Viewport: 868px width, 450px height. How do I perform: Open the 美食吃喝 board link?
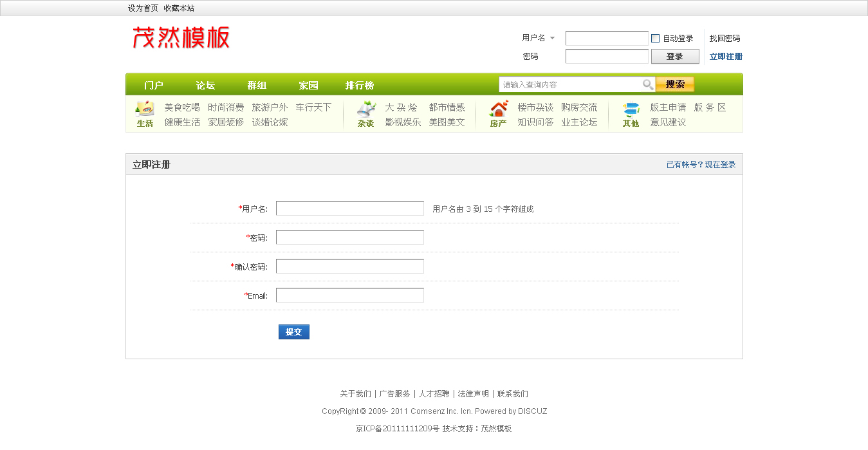[x=182, y=108]
